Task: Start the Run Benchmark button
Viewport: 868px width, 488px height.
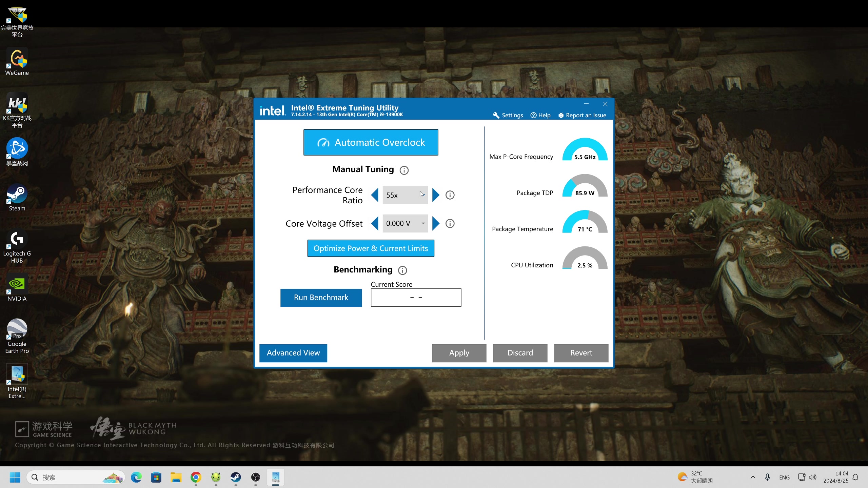Action: pyautogui.click(x=321, y=298)
